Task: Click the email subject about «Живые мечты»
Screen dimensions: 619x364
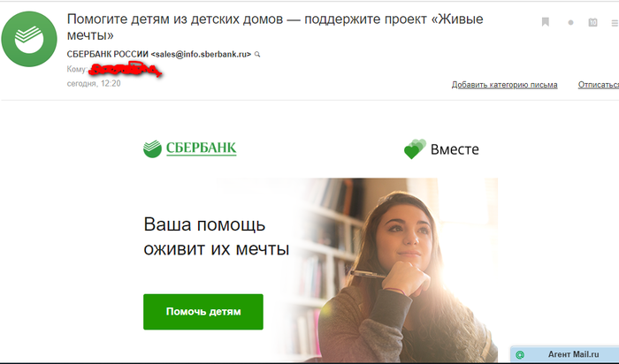Action: 275,27
